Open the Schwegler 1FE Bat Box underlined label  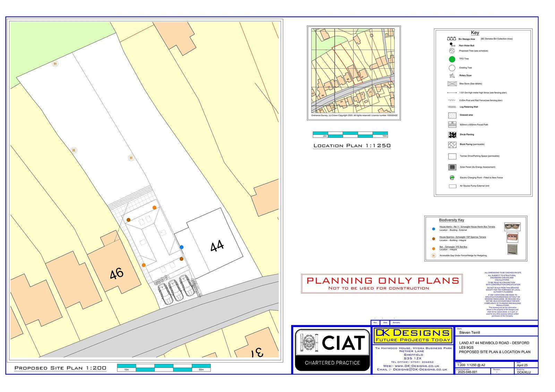pyautogui.click(x=453, y=247)
